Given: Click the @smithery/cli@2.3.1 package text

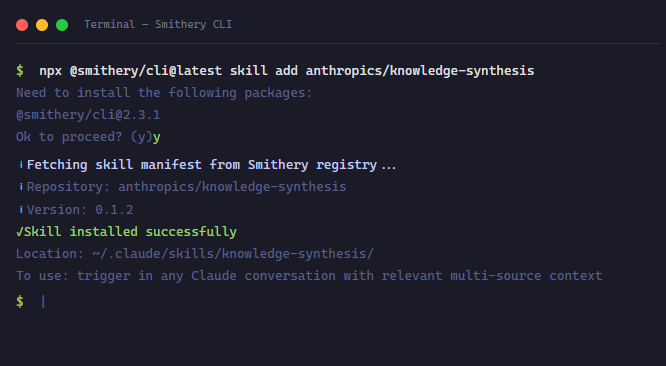Looking at the screenshot, I should [x=88, y=115].
